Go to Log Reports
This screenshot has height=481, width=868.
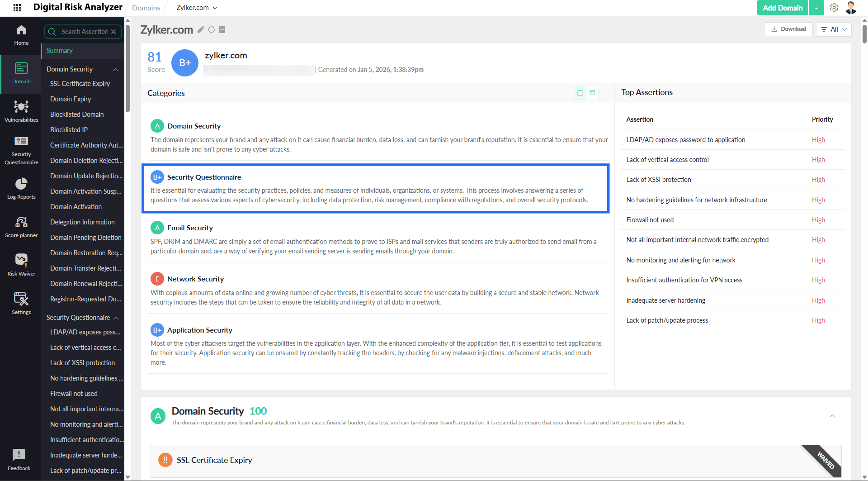coord(21,188)
